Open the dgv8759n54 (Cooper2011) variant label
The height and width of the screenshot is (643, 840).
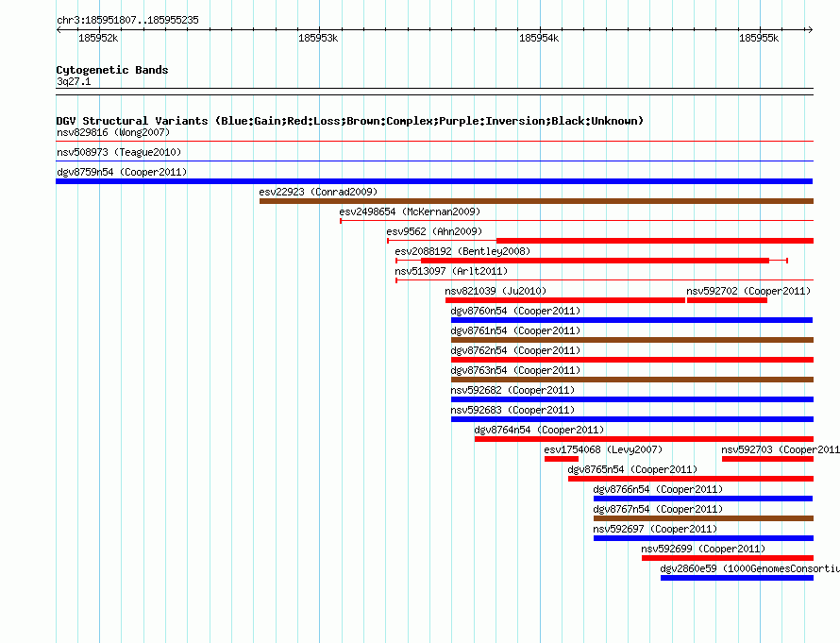coord(122,172)
